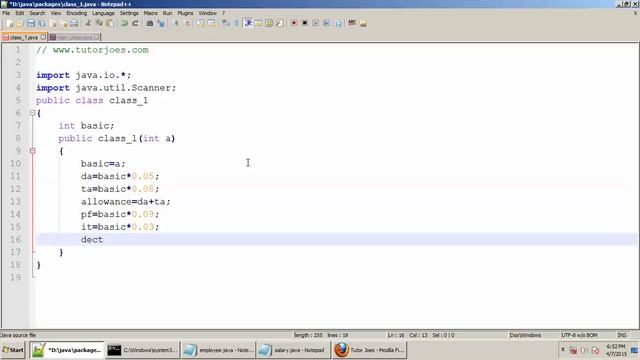Click the system tray clock
This screenshot has height=360, width=640.
[616, 350]
